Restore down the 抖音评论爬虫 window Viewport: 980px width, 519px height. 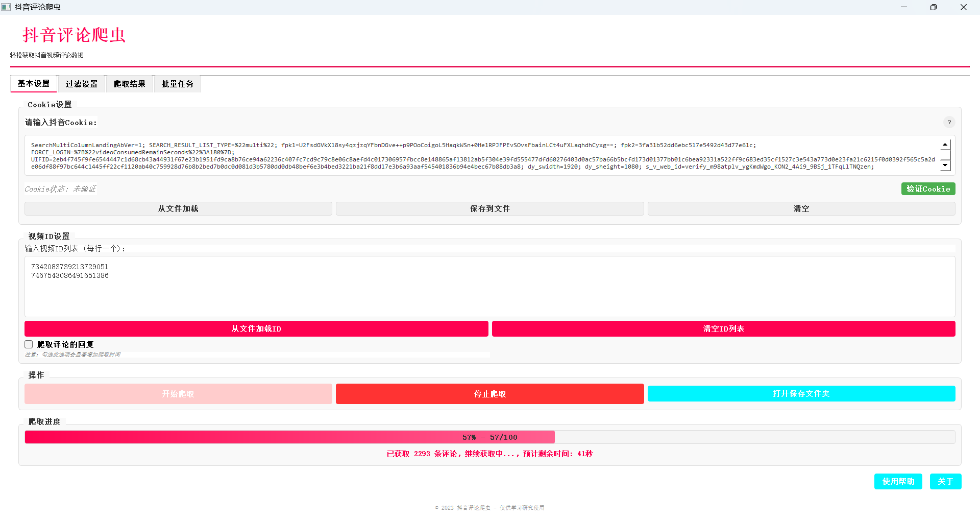tap(934, 7)
